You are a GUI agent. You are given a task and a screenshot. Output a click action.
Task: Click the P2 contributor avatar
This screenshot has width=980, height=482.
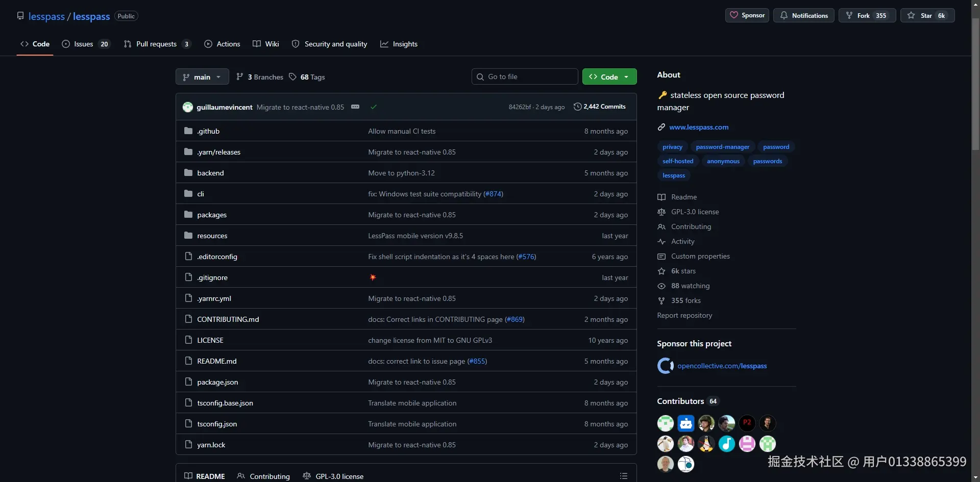coord(747,423)
